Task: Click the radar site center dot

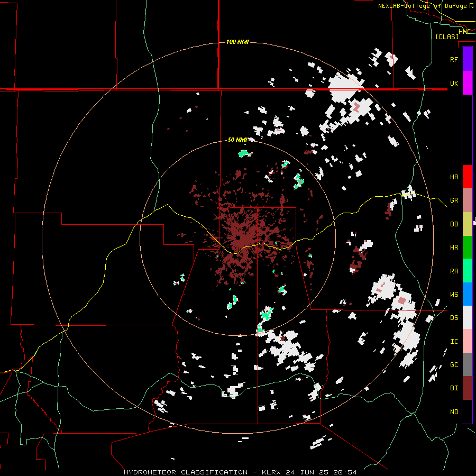Action: pyautogui.click(x=237, y=237)
